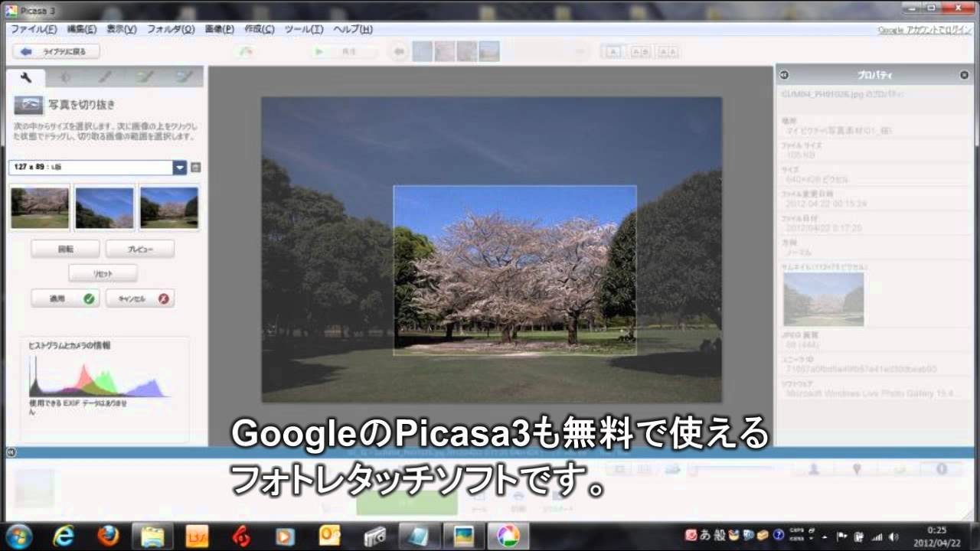Click the volume icon in system tray
980x551 pixels.
click(x=893, y=536)
